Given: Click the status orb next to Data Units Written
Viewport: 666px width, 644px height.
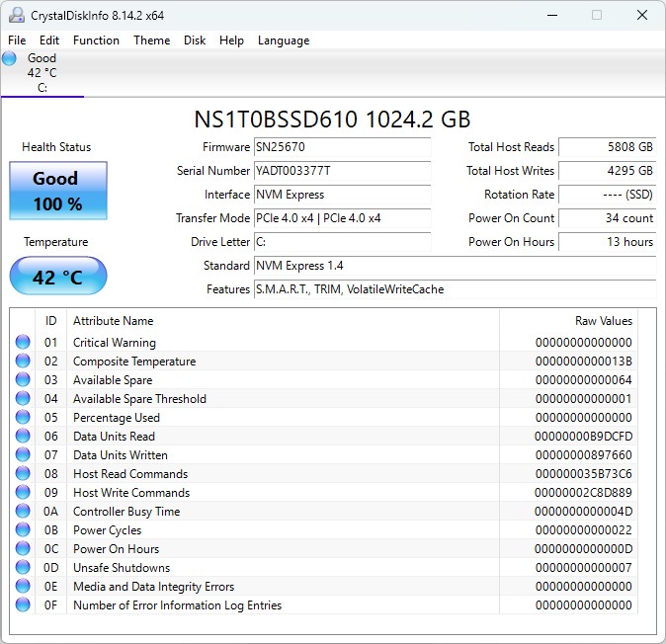Looking at the screenshot, I should [23, 455].
